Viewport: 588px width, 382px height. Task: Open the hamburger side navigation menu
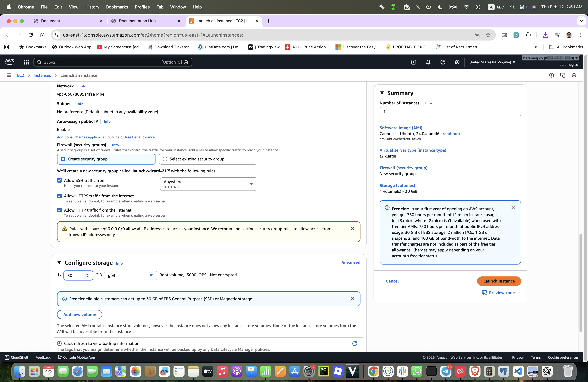pos(9,75)
